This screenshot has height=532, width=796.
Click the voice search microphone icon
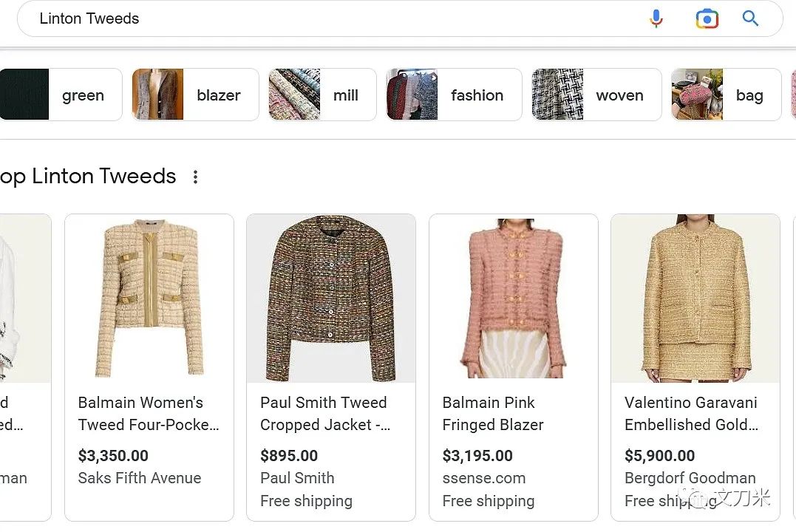(656, 19)
